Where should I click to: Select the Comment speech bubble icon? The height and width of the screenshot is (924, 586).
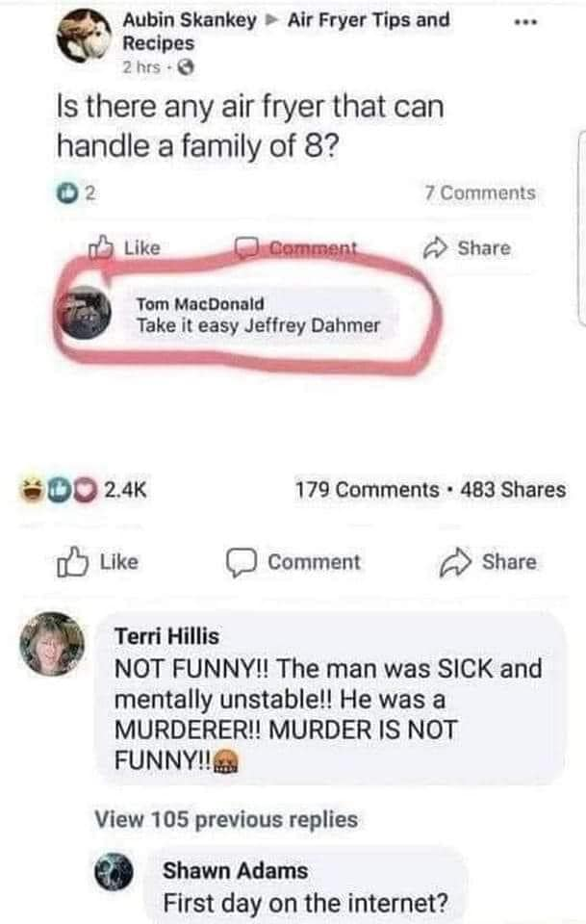coord(247,248)
